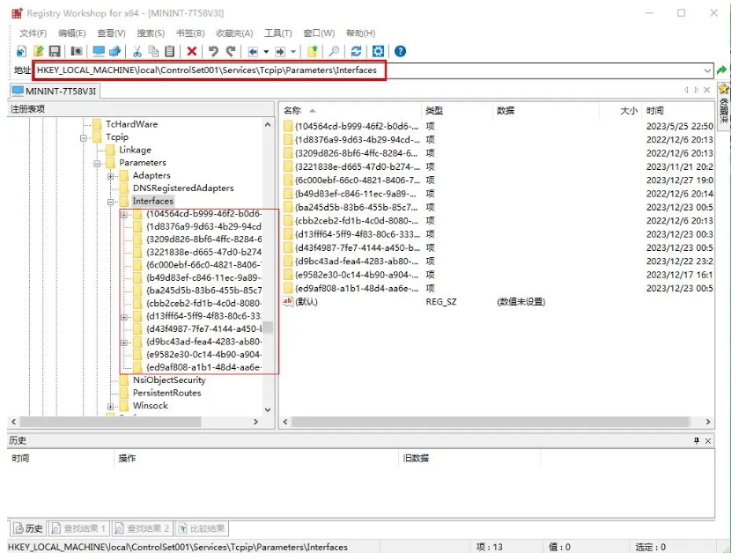Open the address bar dropdown arrow
This screenshot has width=739, height=560.
(x=707, y=70)
